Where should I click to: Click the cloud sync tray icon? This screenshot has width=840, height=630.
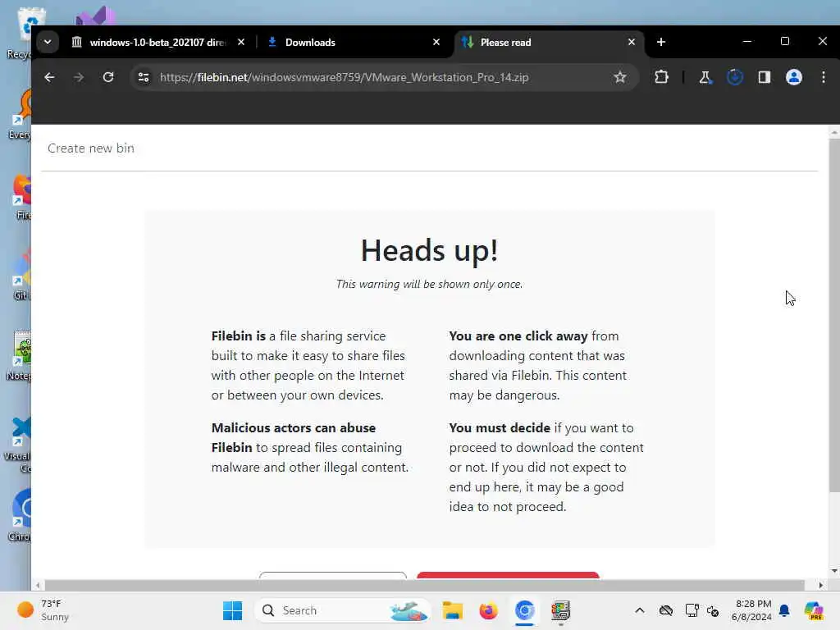[666, 610]
